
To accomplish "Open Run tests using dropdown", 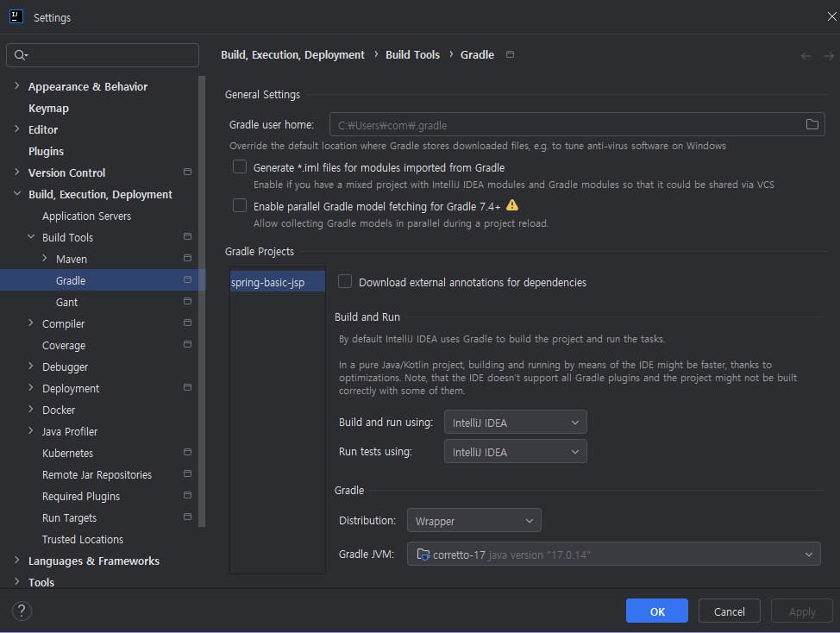I will point(516,451).
